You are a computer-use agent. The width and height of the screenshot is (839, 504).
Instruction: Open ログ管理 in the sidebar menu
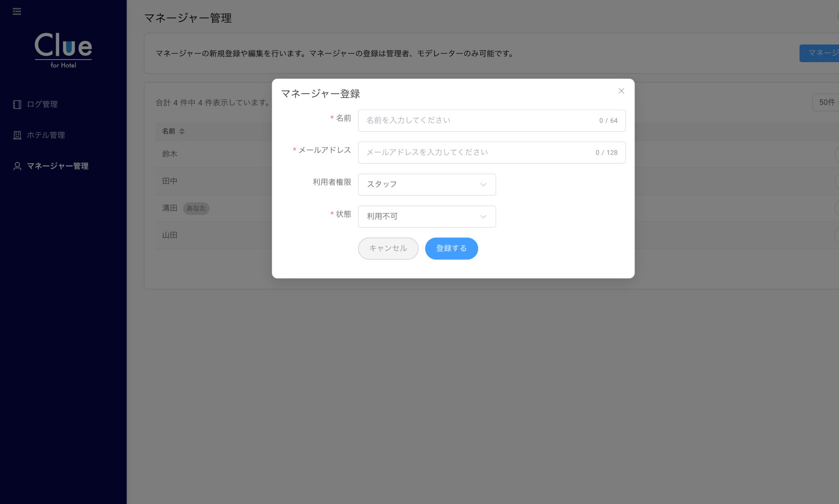pos(42,104)
